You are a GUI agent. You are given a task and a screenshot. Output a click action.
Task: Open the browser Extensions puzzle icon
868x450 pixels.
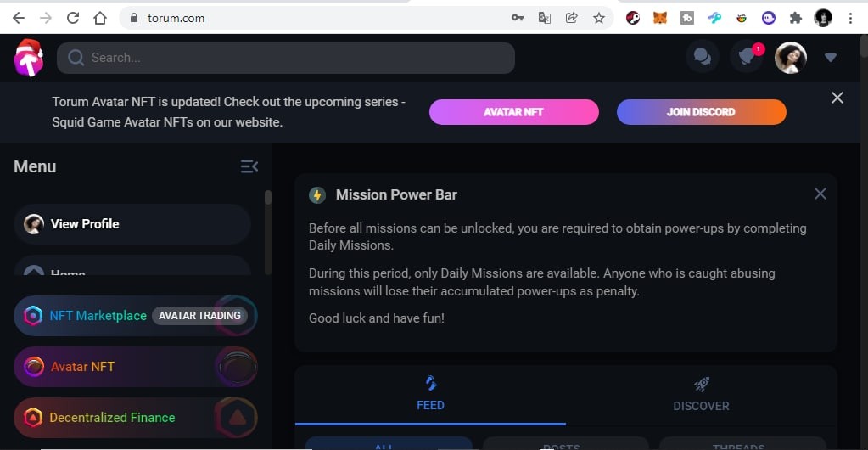796,18
